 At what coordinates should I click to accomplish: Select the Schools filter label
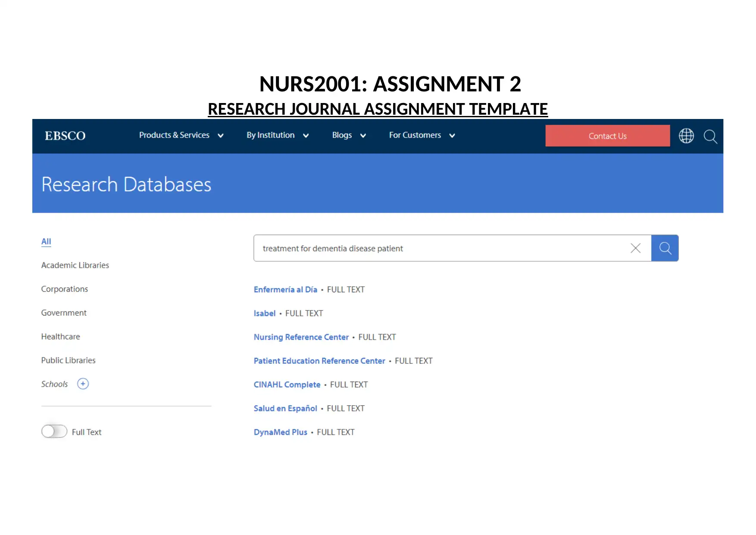(54, 384)
